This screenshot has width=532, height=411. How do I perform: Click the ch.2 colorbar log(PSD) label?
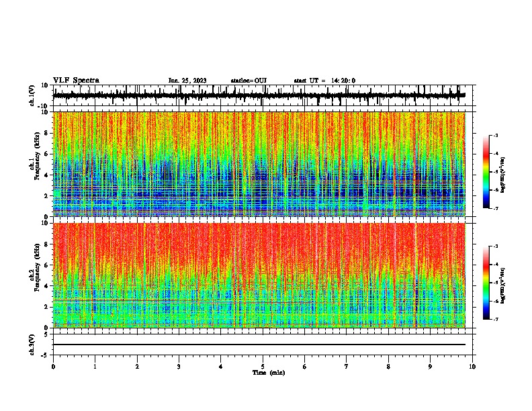point(503,286)
